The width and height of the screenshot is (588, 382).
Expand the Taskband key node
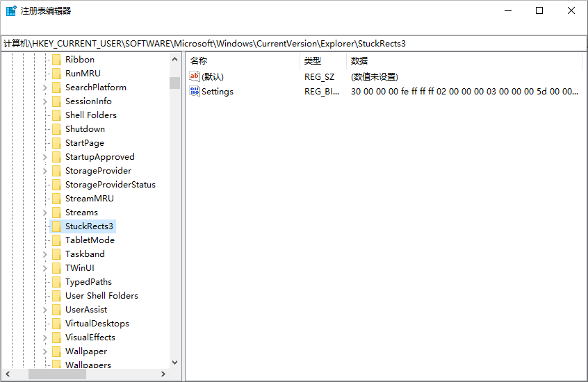45,254
